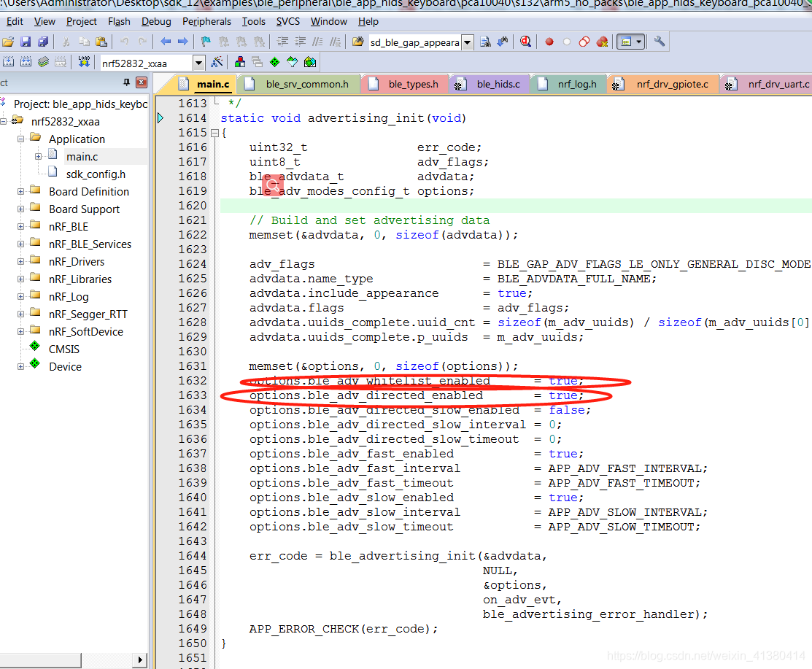Expand the nRF_SoftDevice folder
This screenshot has height=669, width=812.
(20, 331)
